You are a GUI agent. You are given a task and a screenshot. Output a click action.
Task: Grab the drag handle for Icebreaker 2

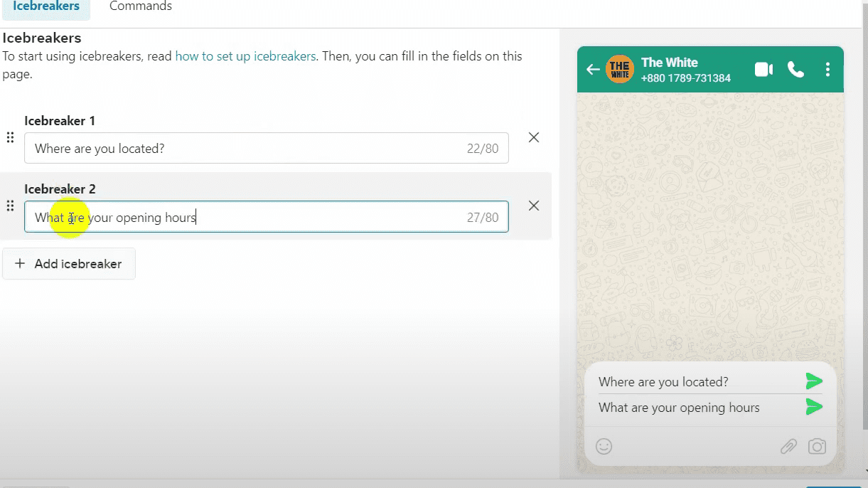(x=10, y=206)
